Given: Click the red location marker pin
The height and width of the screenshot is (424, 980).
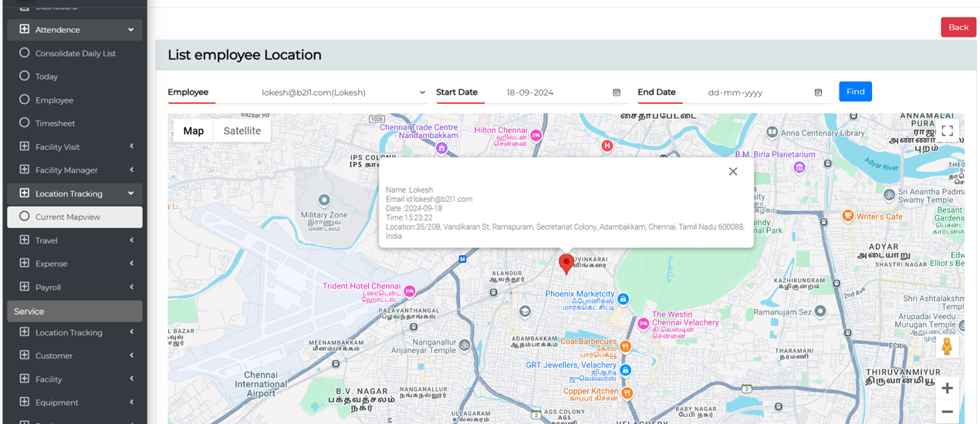Looking at the screenshot, I should 566,263.
